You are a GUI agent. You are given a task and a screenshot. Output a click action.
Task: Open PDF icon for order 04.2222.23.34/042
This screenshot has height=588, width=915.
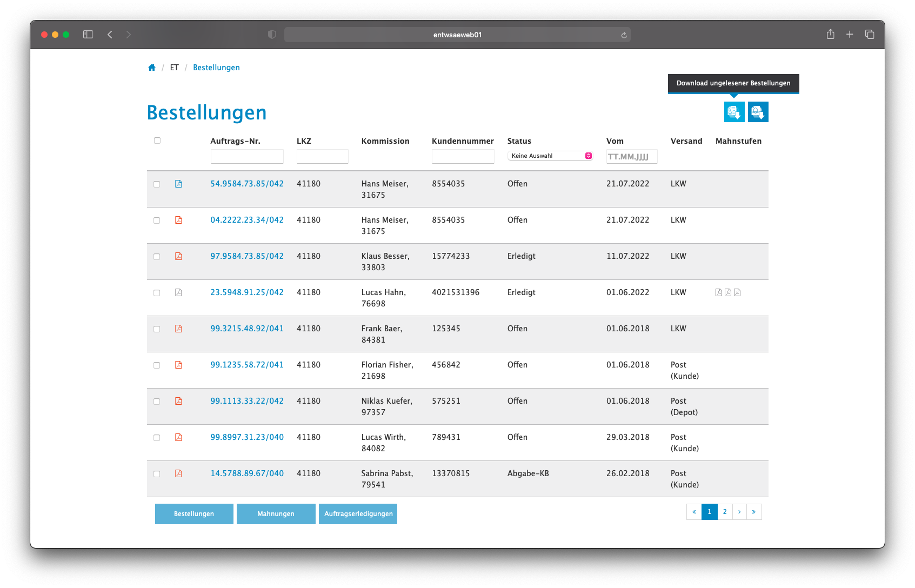[x=178, y=220]
